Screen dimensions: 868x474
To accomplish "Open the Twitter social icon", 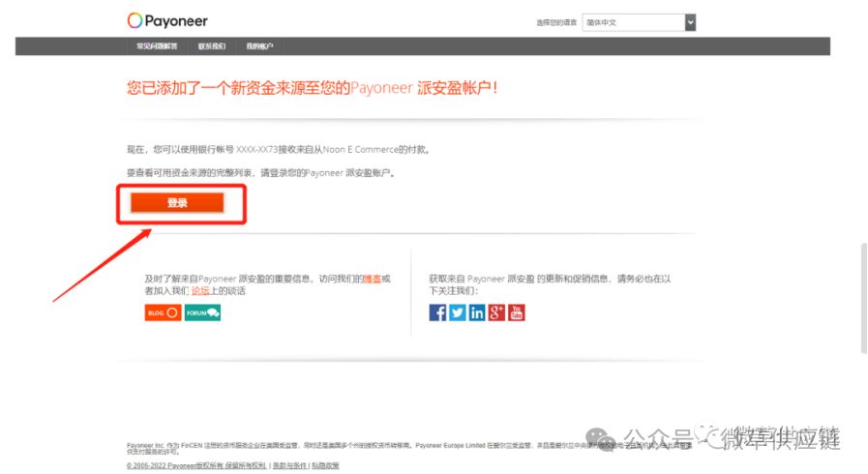I will pos(458,312).
